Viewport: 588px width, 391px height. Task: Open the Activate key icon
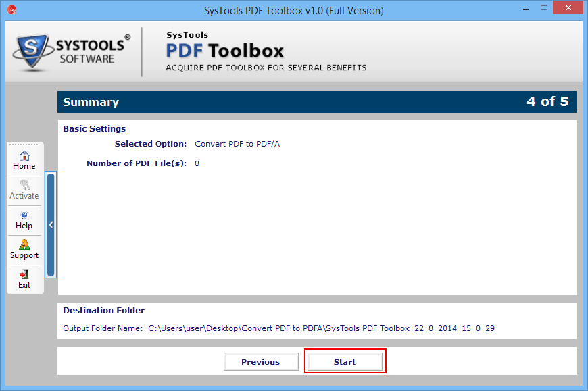click(24, 185)
